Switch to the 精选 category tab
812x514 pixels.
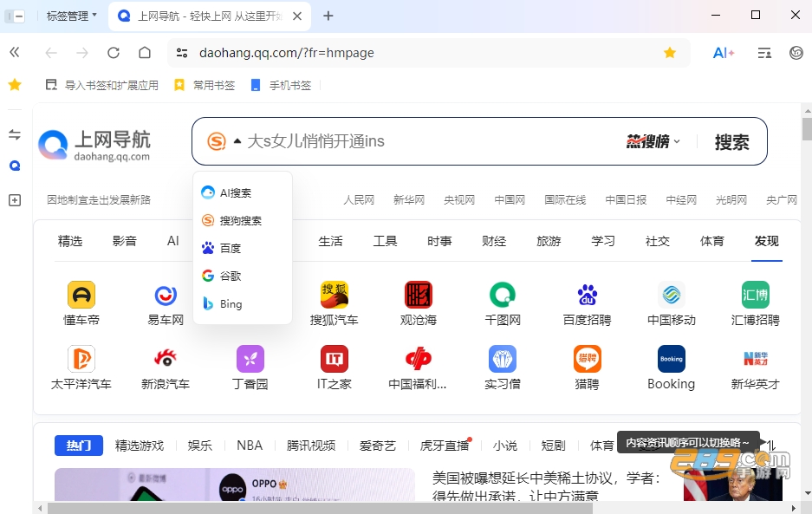(x=70, y=241)
